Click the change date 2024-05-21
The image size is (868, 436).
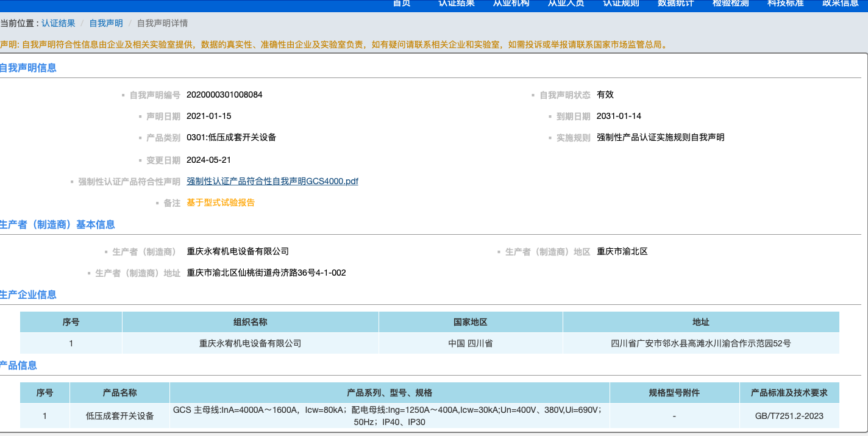coord(209,160)
